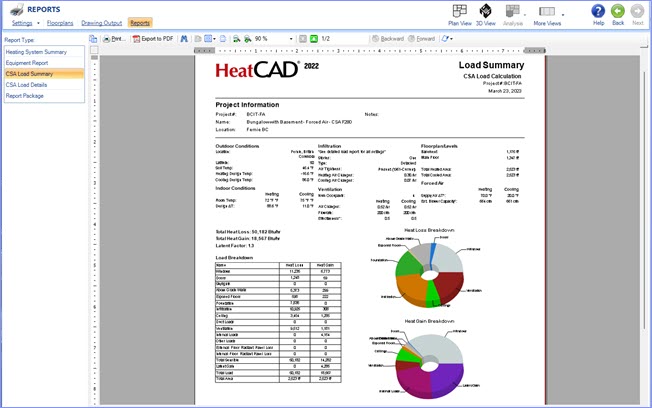
Task: Click the HeatCAD 2022 logo on report
Action: pyautogui.click(x=267, y=69)
